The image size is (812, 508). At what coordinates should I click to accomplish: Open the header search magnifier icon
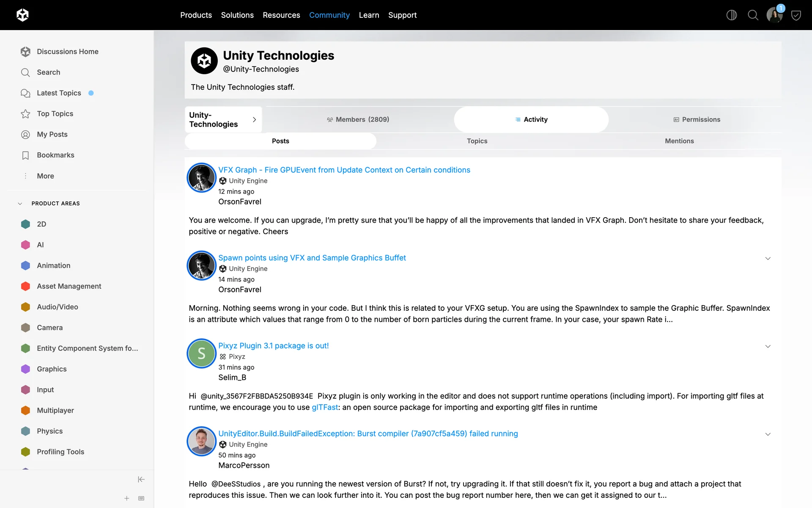tap(753, 15)
